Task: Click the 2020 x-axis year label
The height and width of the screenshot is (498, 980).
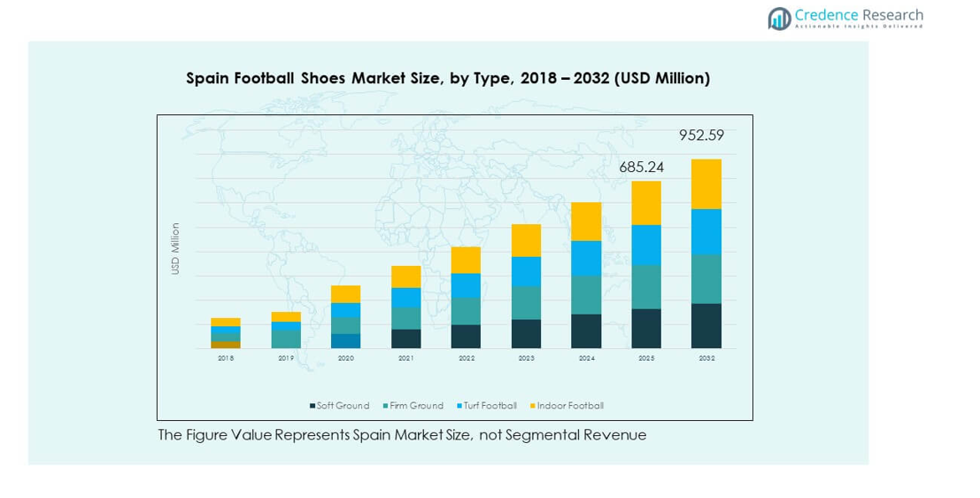Action: point(345,358)
